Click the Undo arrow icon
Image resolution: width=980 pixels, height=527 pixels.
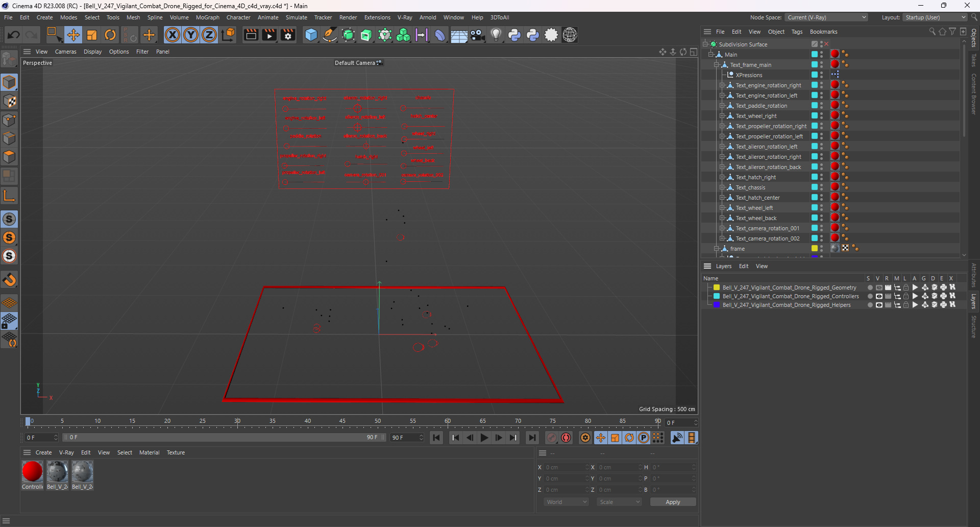coord(14,35)
